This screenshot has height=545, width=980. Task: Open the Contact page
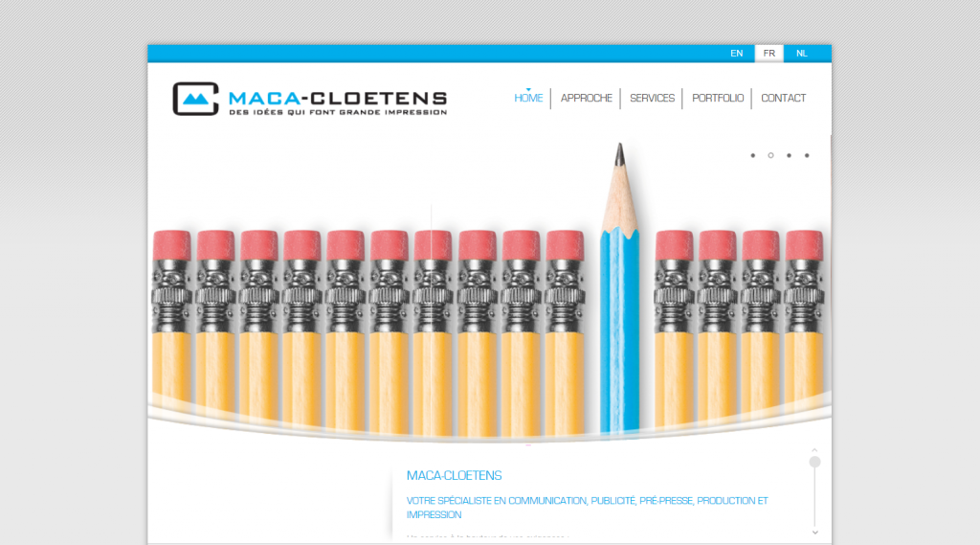pyautogui.click(x=783, y=99)
